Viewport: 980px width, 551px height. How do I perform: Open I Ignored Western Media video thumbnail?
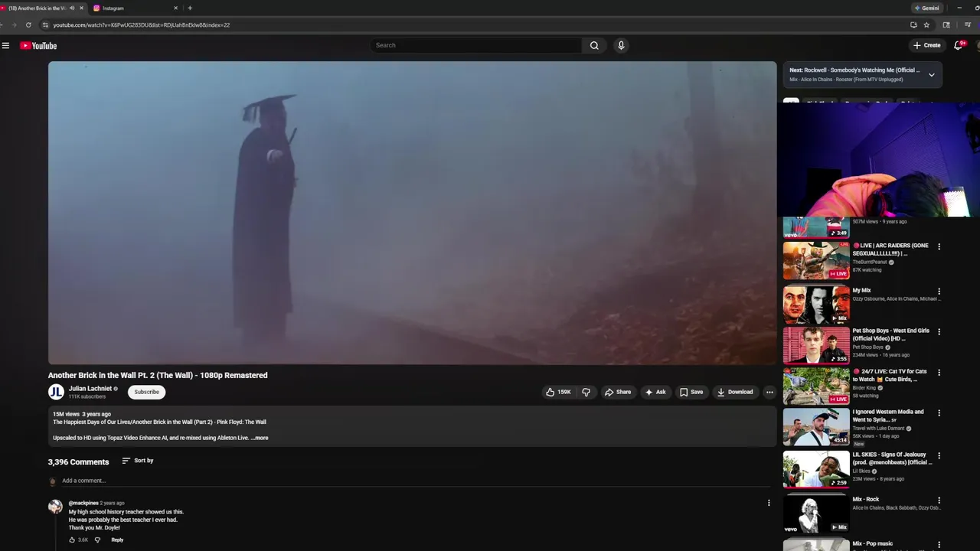816,427
